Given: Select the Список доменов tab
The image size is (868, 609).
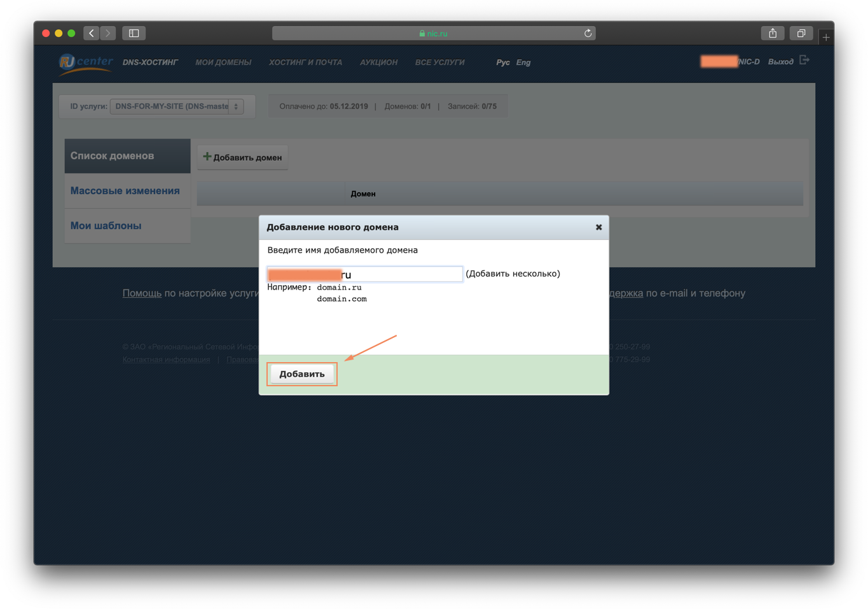Looking at the screenshot, I should coord(128,156).
